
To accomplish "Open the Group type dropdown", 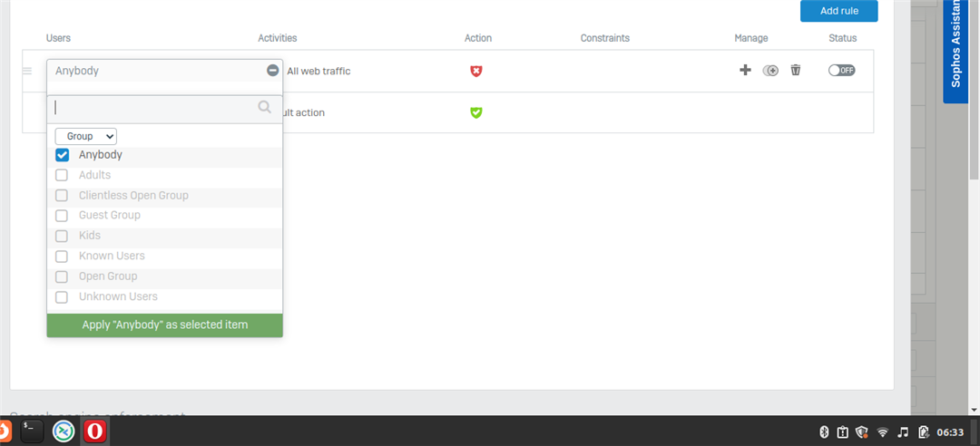I will (x=85, y=136).
